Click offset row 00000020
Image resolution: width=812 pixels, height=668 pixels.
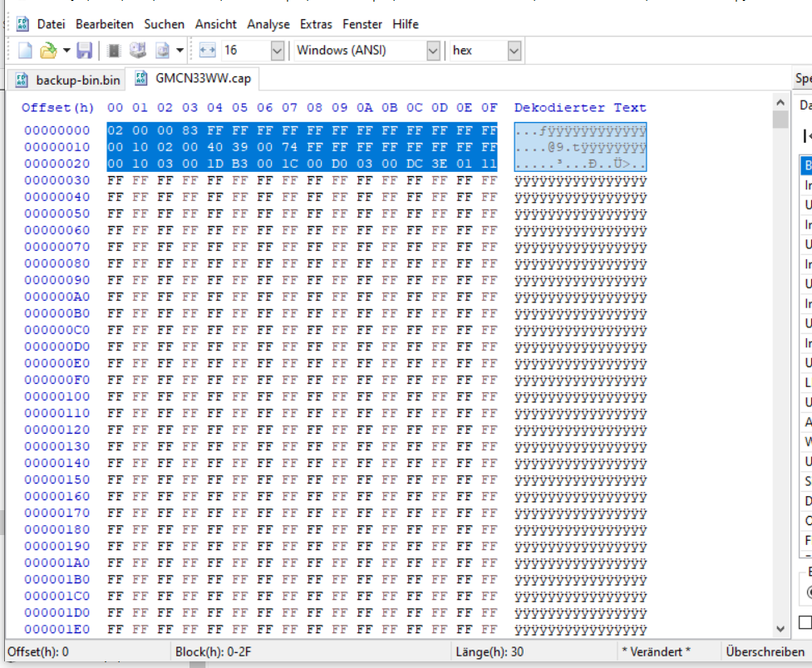tap(57, 164)
